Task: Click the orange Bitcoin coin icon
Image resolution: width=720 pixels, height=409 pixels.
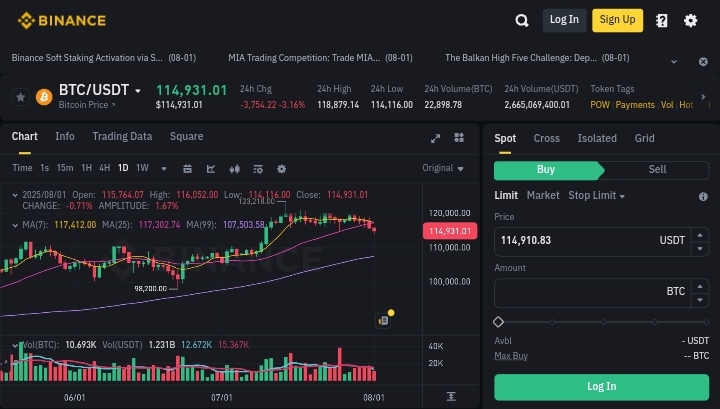Action: point(44,97)
